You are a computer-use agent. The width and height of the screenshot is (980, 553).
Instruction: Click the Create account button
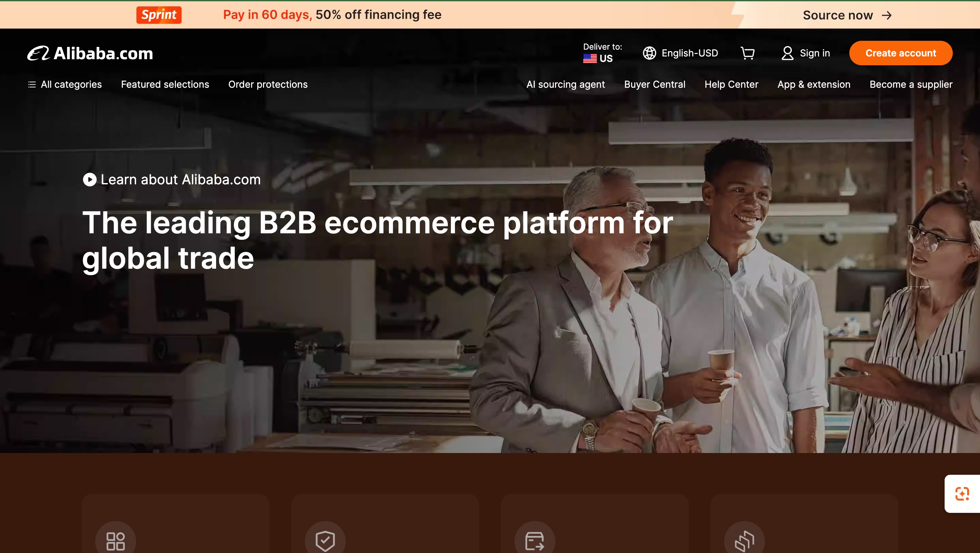(900, 53)
